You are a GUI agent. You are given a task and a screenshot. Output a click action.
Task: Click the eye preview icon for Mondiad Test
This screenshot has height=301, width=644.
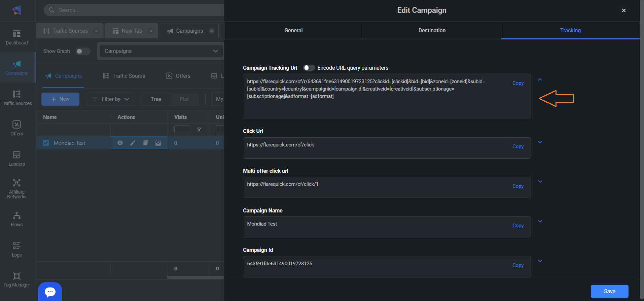coord(120,143)
